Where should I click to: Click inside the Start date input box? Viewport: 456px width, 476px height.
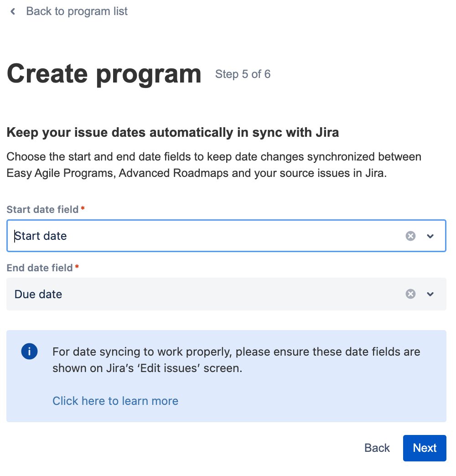pyautogui.click(x=205, y=236)
